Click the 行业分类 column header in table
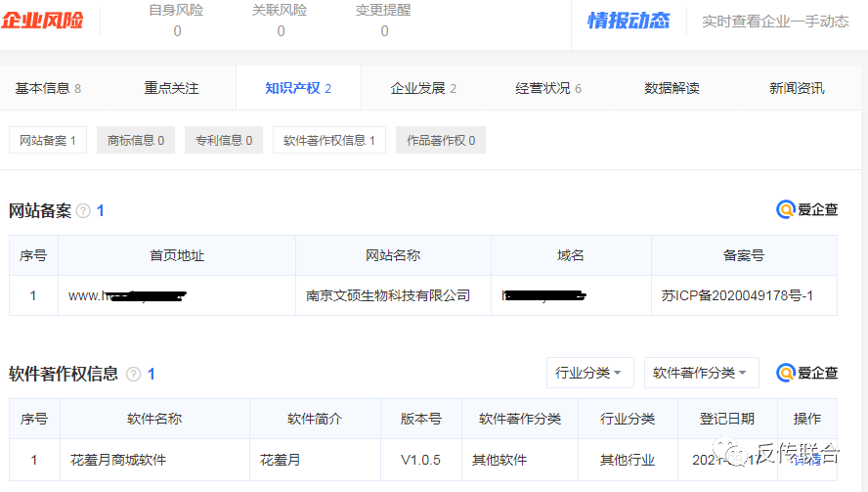 point(628,419)
